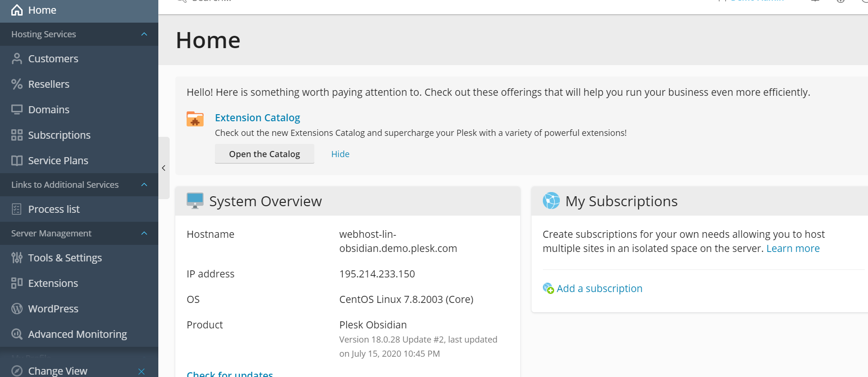
Task: Click the WordPress logo icon
Action: 17,309
